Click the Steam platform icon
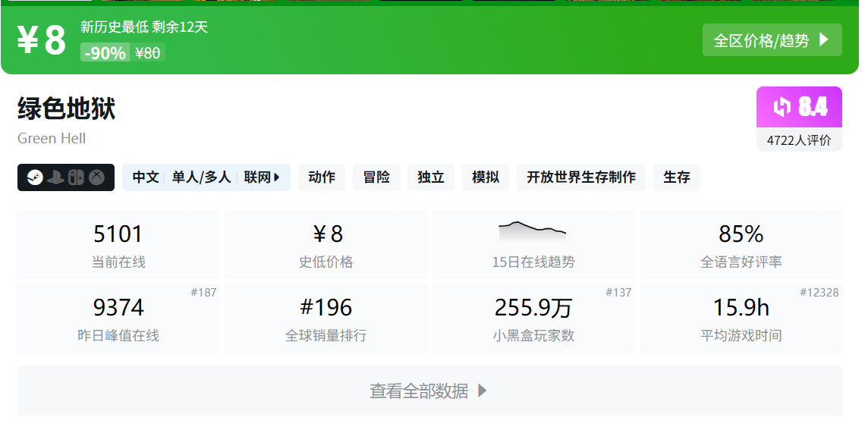 34,177
